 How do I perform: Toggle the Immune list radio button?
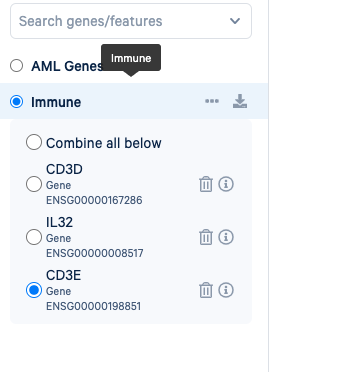tap(16, 102)
